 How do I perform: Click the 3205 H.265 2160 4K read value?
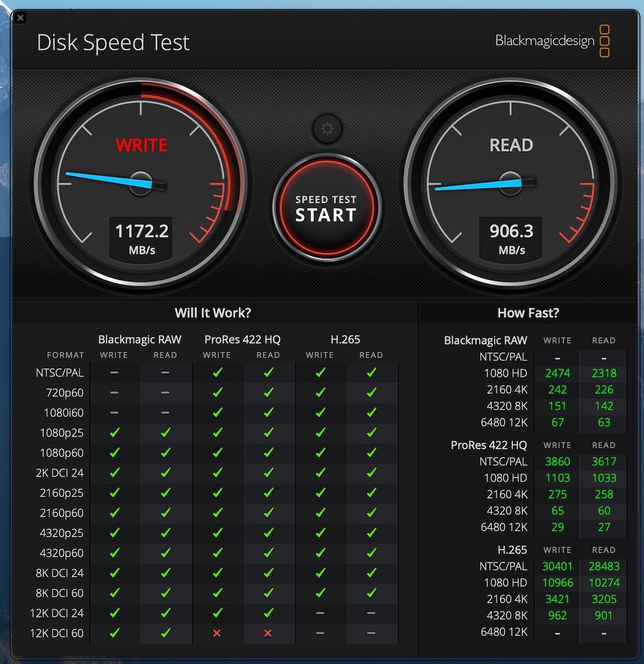(604, 599)
